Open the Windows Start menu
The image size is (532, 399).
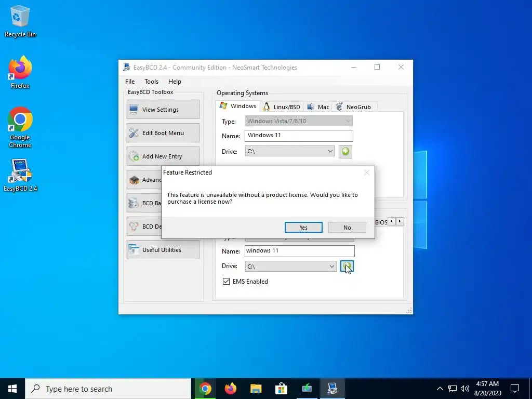coord(12,389)
